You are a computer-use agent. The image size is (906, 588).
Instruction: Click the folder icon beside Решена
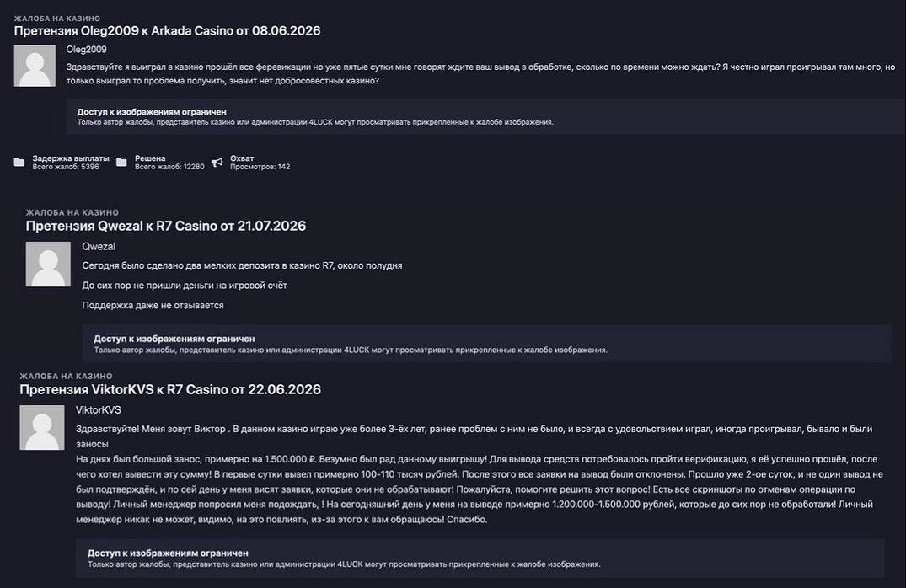(121, 163)
